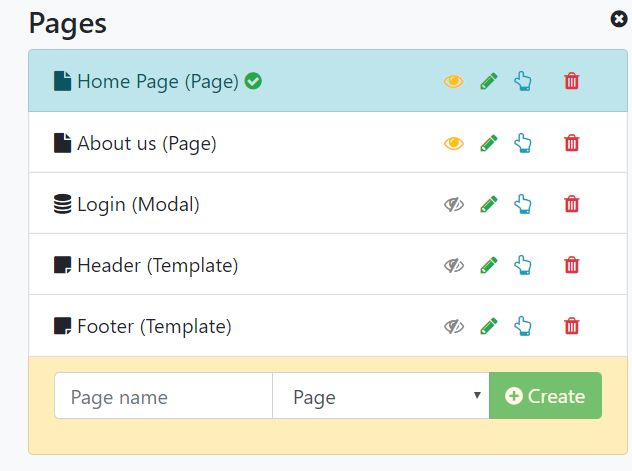Image resolution: width=632 pixels, height=471 pixels.
Task: Click the edit pencil for Home Page
Action: pos(488,81)
